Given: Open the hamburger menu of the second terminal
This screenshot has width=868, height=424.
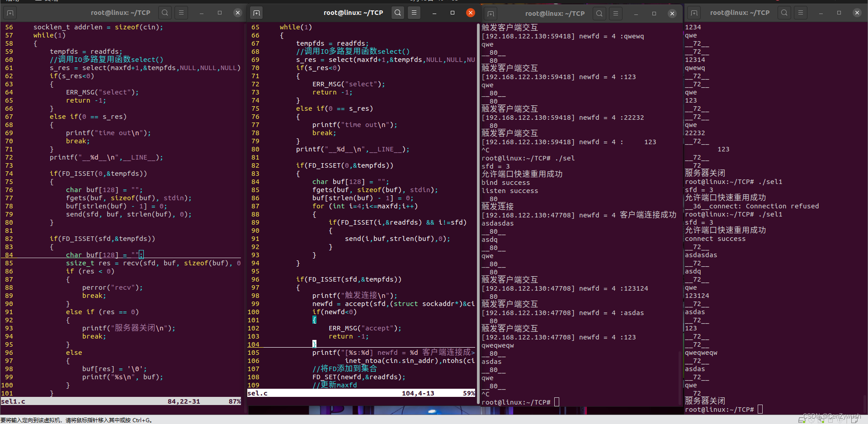Looking at the screenshot, I should tap(414, 13).
